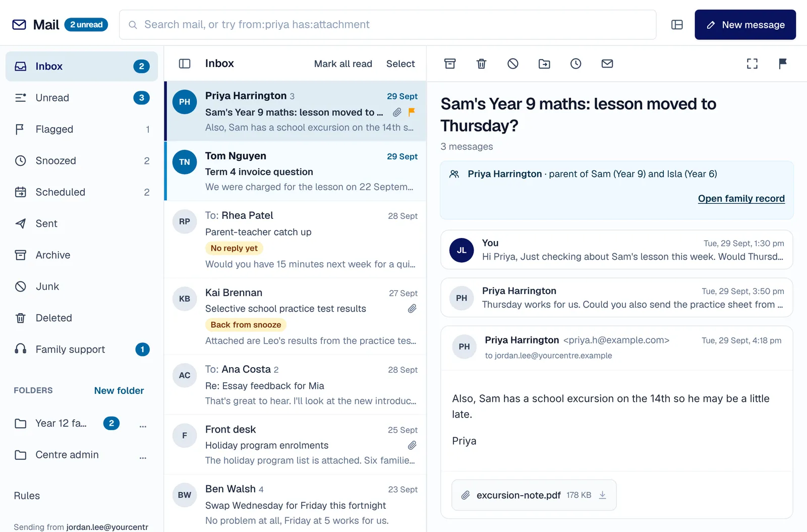807x532 pixels.
Task: Create a New folder
Action: click(119, 391)
